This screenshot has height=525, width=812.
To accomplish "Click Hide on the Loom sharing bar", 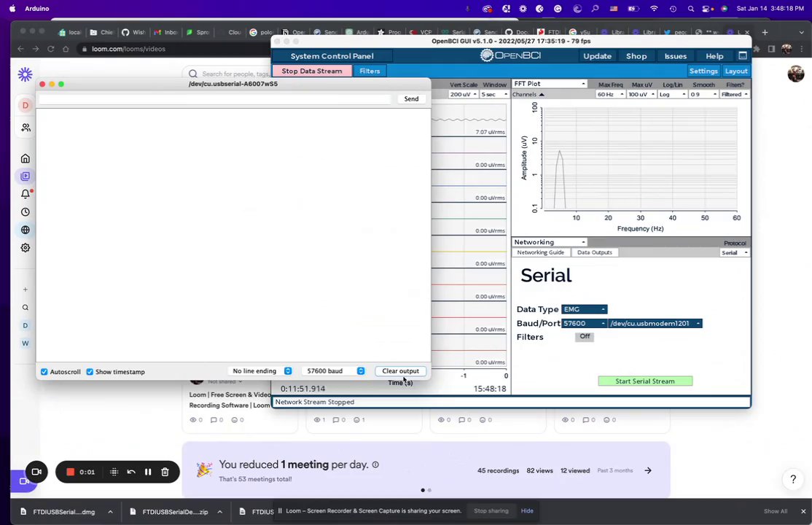I will 527,510.
